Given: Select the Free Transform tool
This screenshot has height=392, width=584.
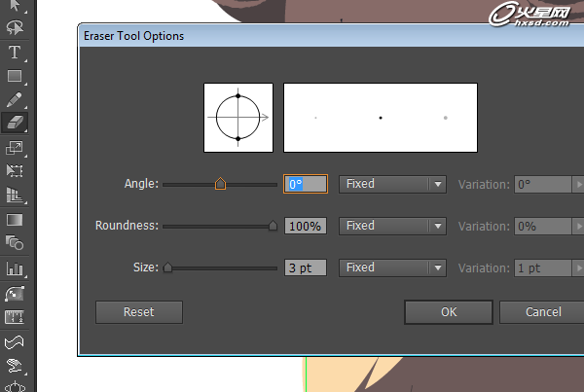Looking at the screenshot, I should coord(15,171).
